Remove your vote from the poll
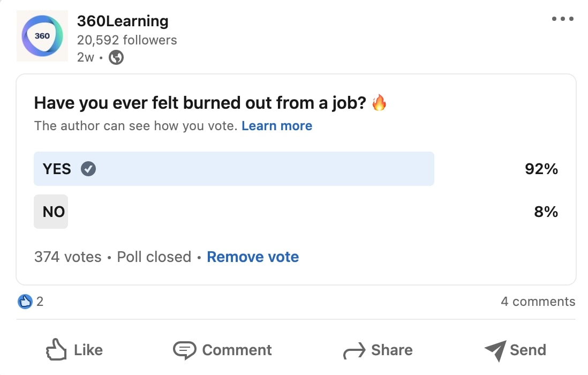This screenshot has width=588, height=375. click(252, 257)
